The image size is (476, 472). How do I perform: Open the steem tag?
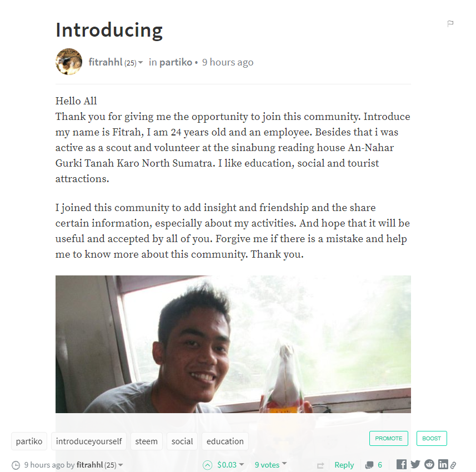click(x=146, y=441)
